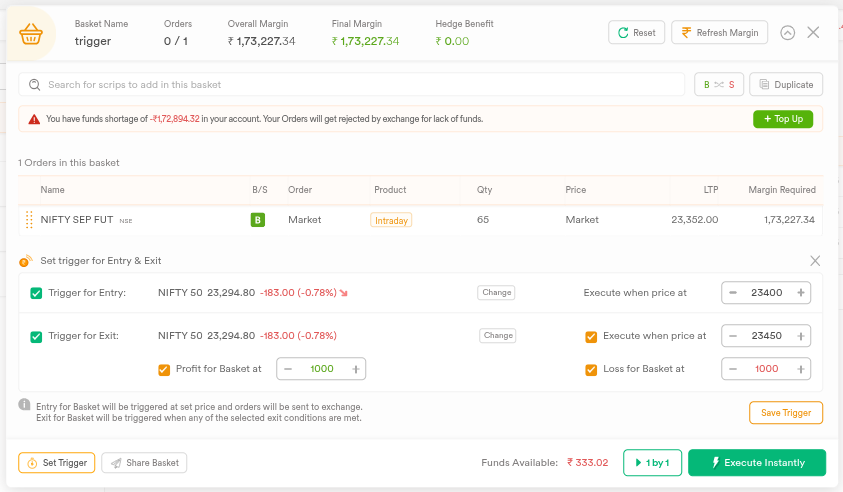Click the basket name trigger
843x492 pixels.
tap(92, 41)
